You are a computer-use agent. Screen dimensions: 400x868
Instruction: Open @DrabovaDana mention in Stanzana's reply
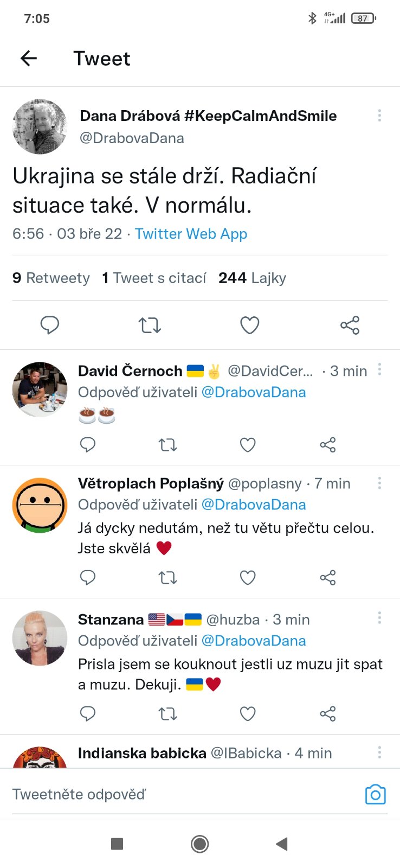point(253,641)
